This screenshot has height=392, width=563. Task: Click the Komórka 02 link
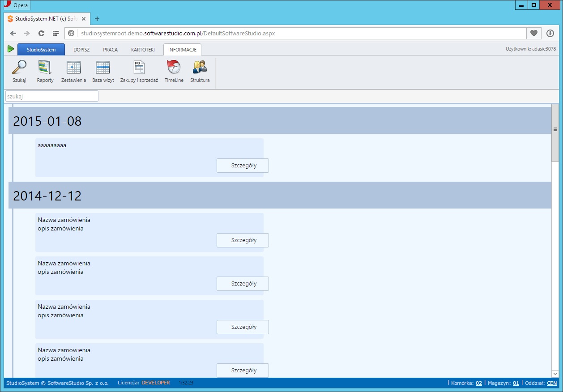tap(478, 383)
